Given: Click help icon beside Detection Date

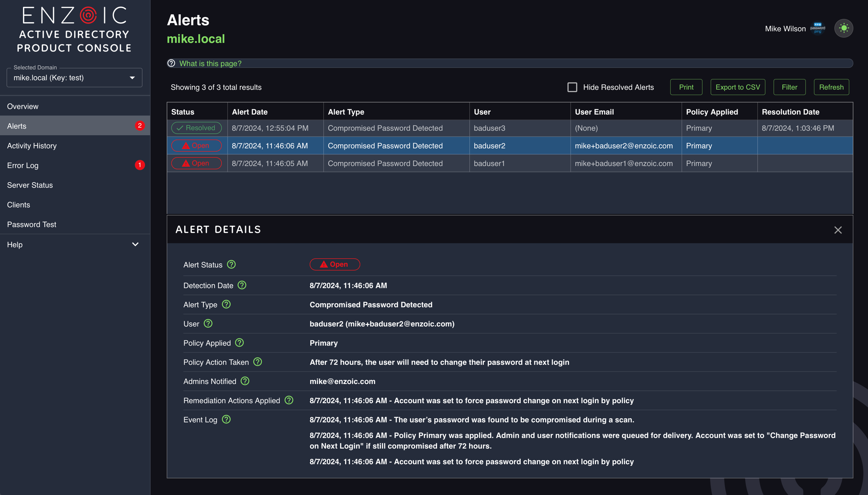Looking at the screenshot, I should pyautogui.click(x=242, y=285).
